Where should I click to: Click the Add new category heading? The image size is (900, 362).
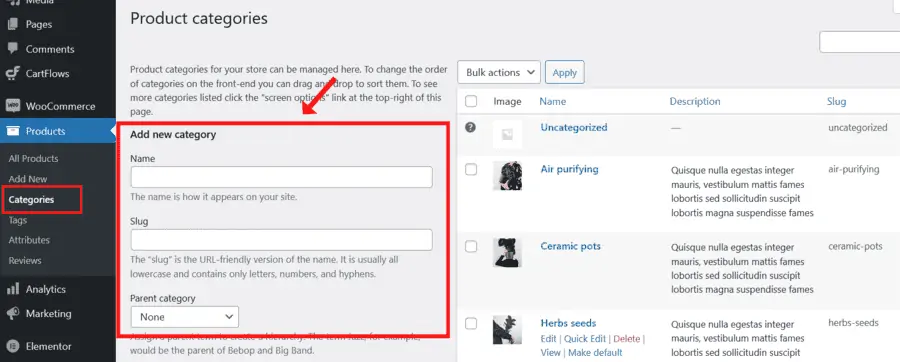173,135
